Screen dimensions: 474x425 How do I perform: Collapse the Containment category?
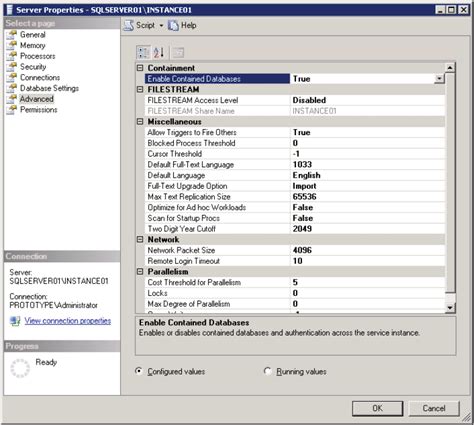(140, 68)
